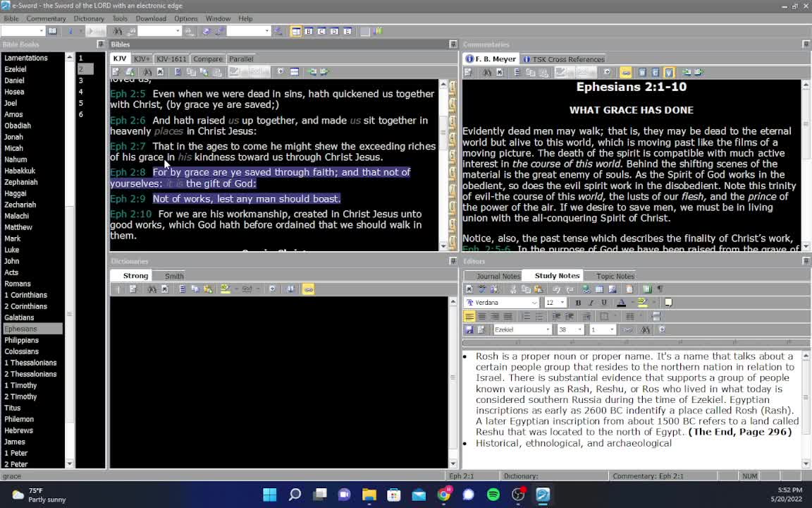Switch to Compare tab
812x508 pixels.
click(x=208, y=59)
